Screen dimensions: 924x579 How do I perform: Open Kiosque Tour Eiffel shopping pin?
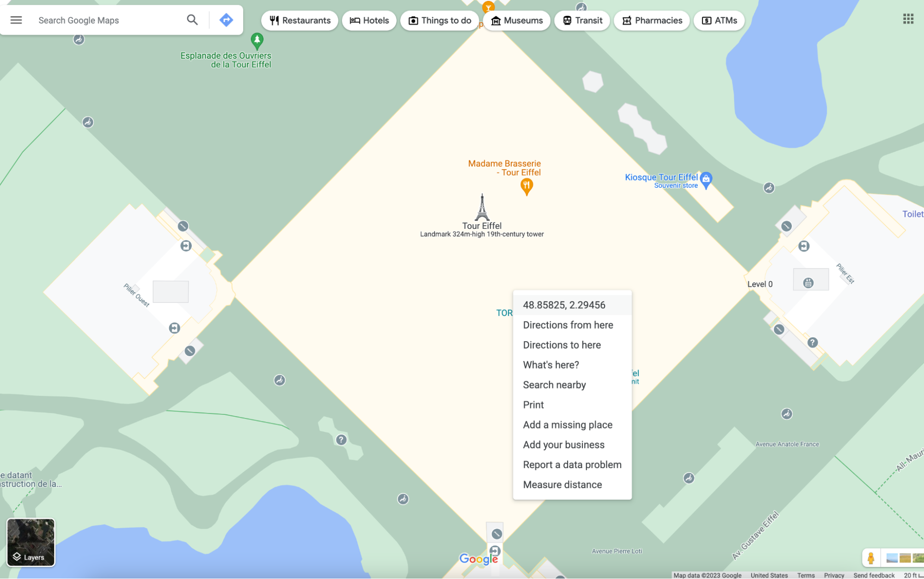706,180
